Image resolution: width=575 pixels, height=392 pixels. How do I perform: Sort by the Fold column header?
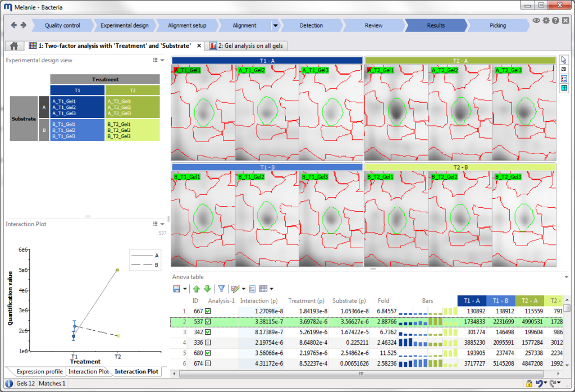[383, 300]
